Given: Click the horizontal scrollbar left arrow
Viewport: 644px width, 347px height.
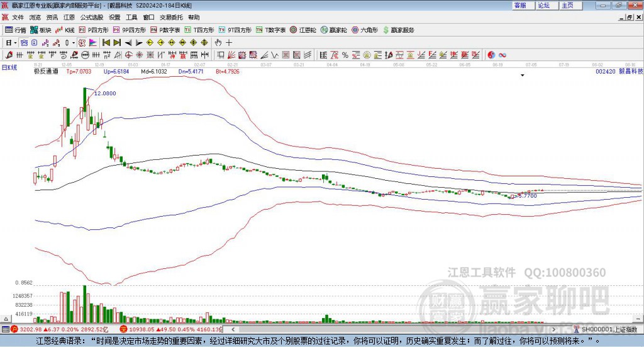Looking at the screenshot, I should point(233,329).
